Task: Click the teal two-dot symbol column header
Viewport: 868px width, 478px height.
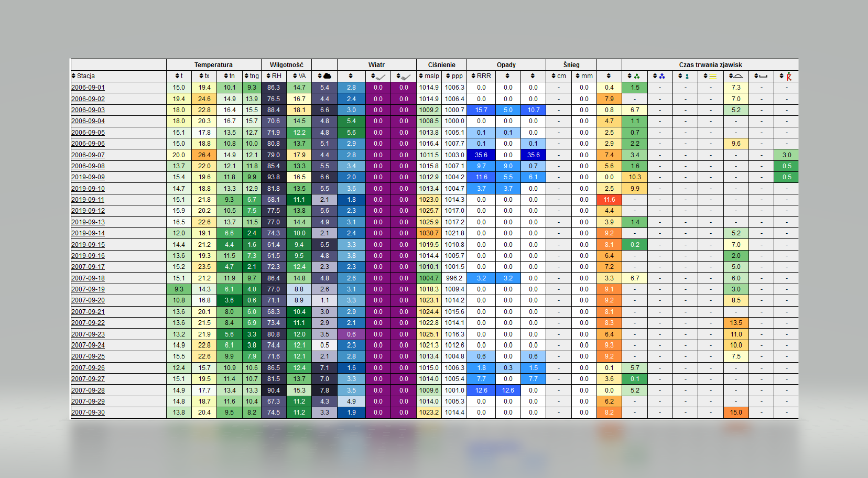Action: pos(685,76)
